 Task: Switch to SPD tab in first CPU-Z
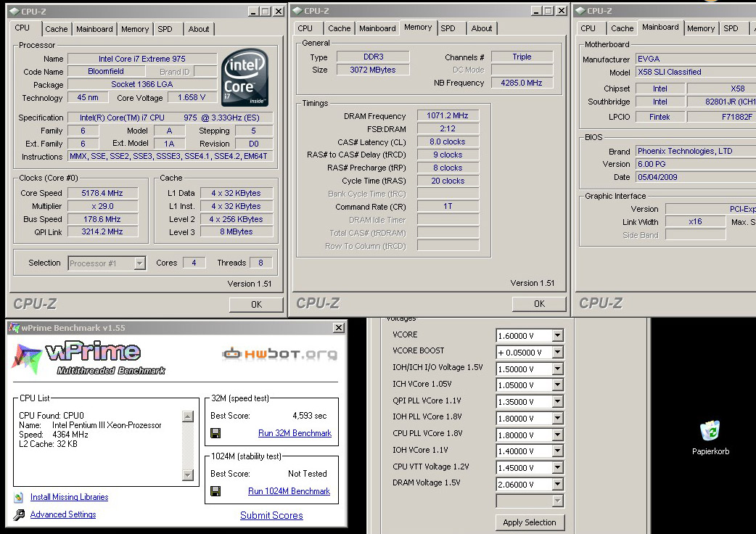[165, 29]
